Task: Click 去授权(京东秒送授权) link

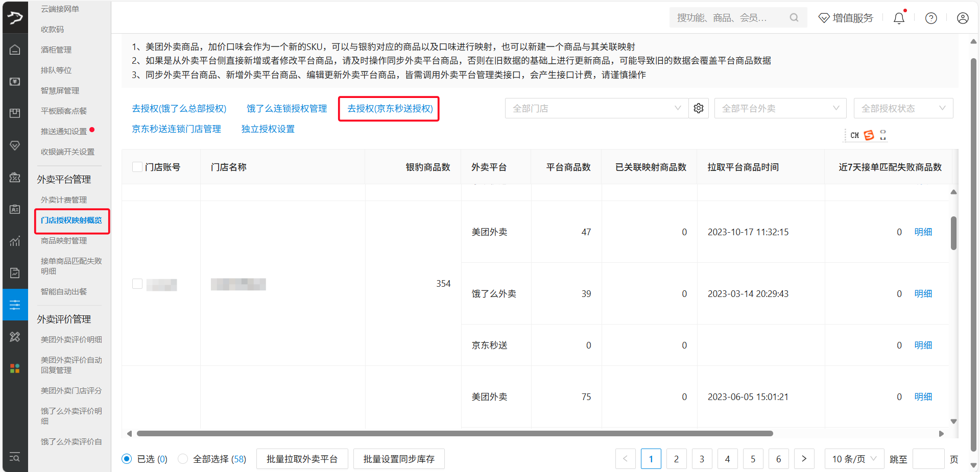Action: pos(390,109)
